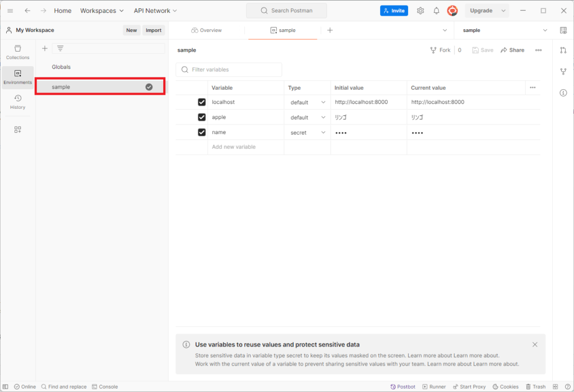The image size is (574, 392).
Task: Open the hamburger menu icon
Action: point(10,11)
